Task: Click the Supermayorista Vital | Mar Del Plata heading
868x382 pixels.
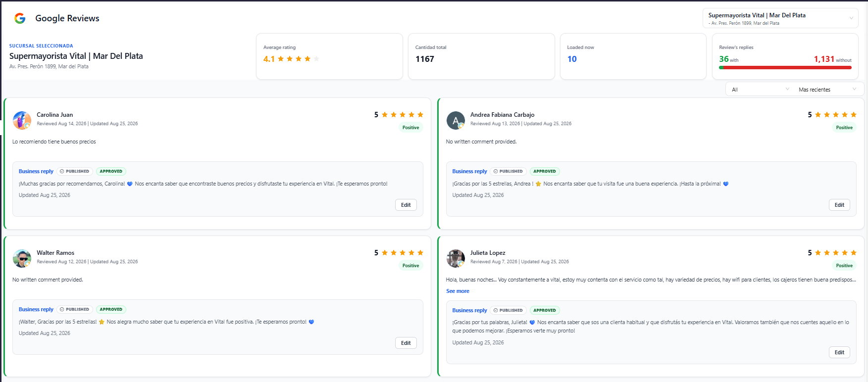Action: (x=76, y=56)
